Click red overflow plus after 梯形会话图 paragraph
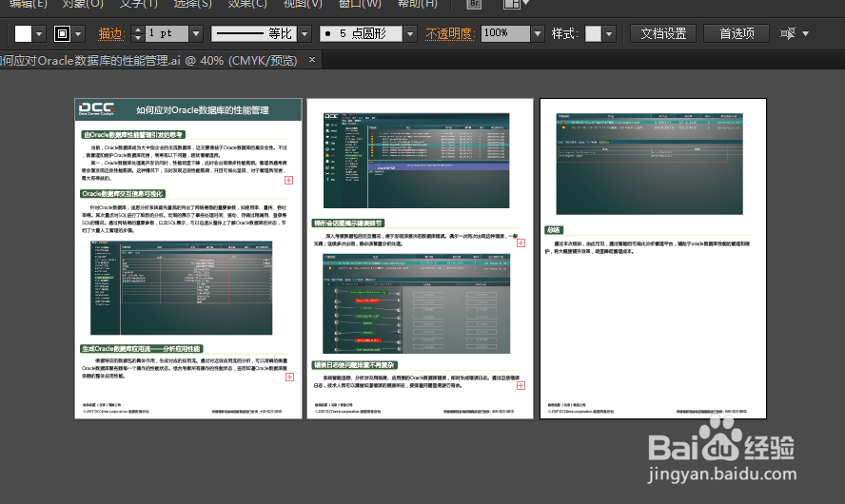The width and height of the screenshot is (845, 504). point(521,242)
